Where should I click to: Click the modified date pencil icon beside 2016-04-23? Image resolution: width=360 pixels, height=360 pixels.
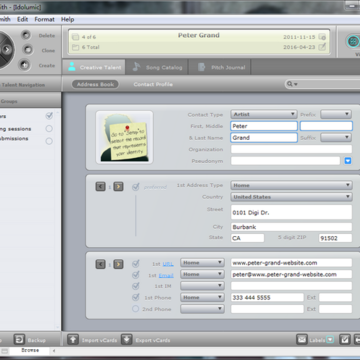coord(322,47)
